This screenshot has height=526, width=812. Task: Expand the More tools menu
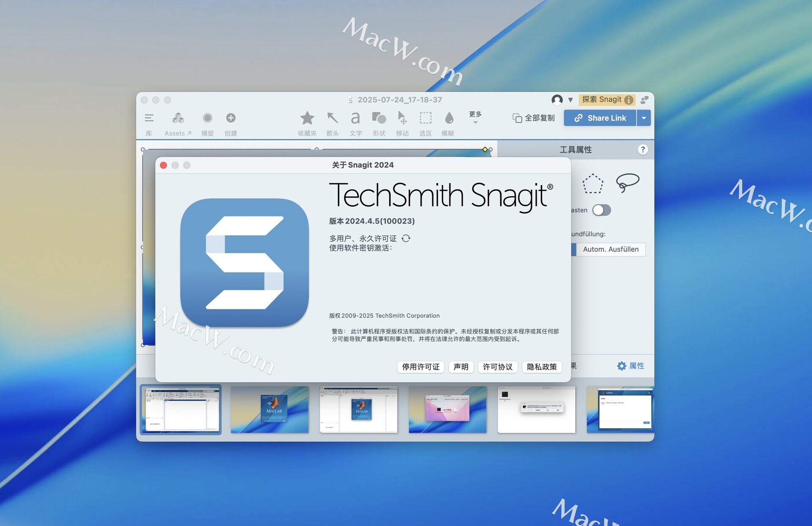pyautogui.click(x=475, y=117)
